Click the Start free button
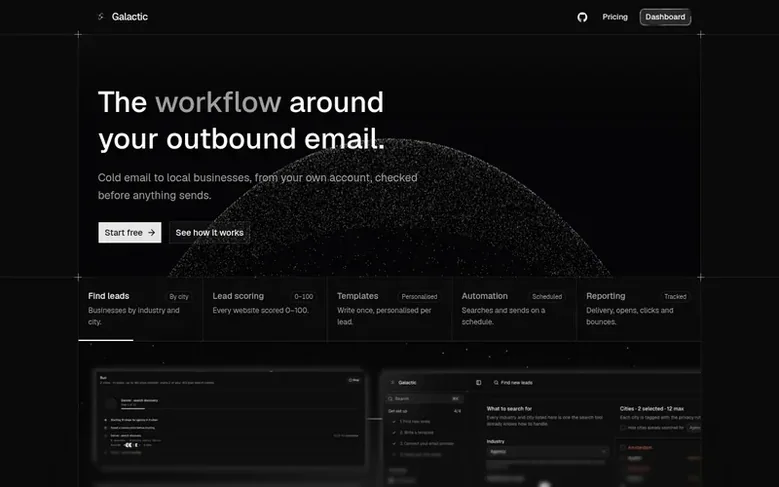Viewport: 779px width, 487px height. tap(130, 233)
